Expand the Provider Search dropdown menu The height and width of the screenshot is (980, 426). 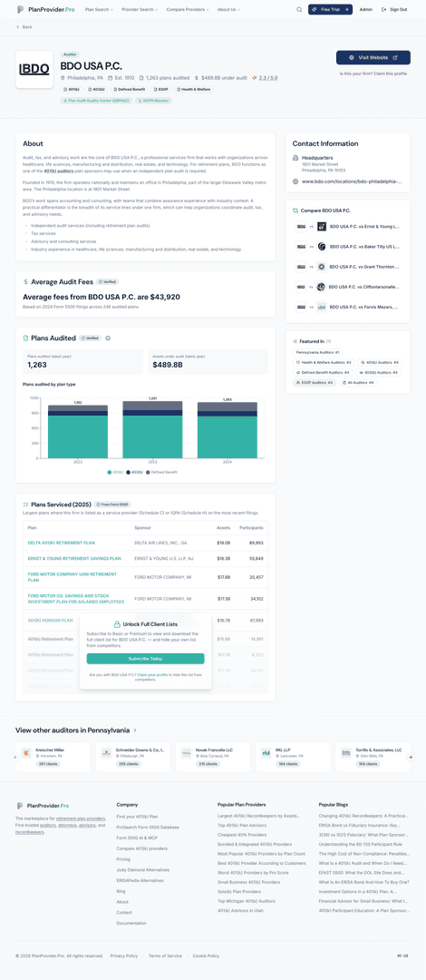point(140,9)
